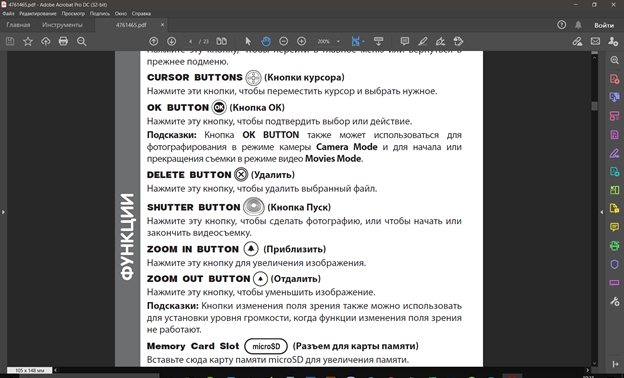Viewport: 624px width, 378px height.
Task: Go to the previous page with the up arrow
Action: 154,41
